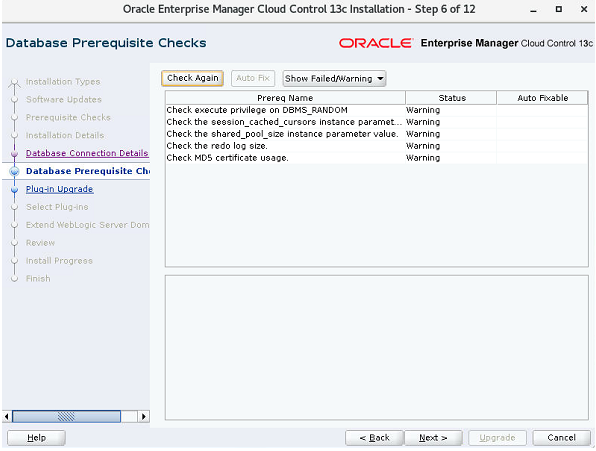Viewport: 596px width, 451px height.
Task: Select the 'Check MD5 certificate usage' row
Action: (376, 158)
